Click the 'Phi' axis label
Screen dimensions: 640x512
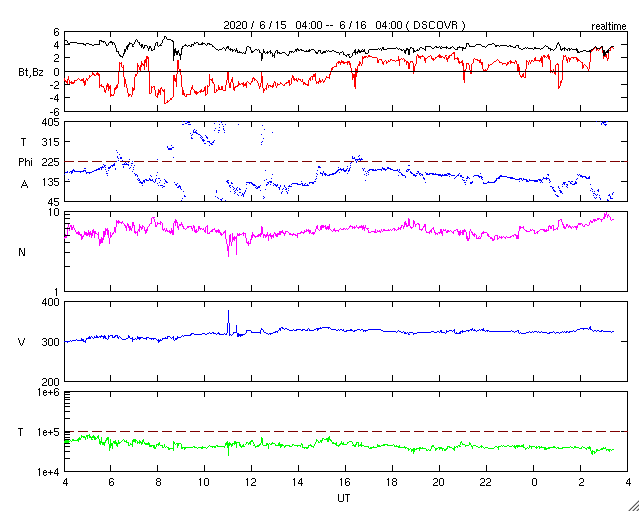[x=25, y=162]
